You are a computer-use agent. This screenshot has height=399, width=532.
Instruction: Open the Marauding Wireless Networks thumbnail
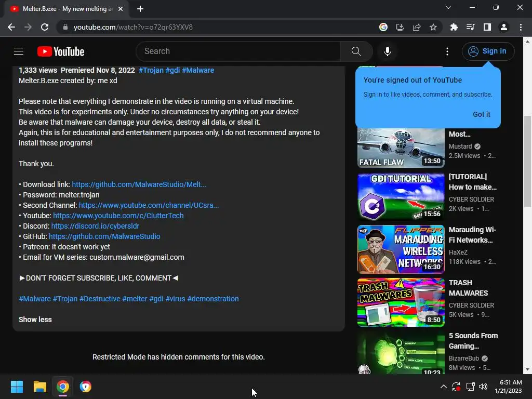pyautogui.click(x=401, y=249)
